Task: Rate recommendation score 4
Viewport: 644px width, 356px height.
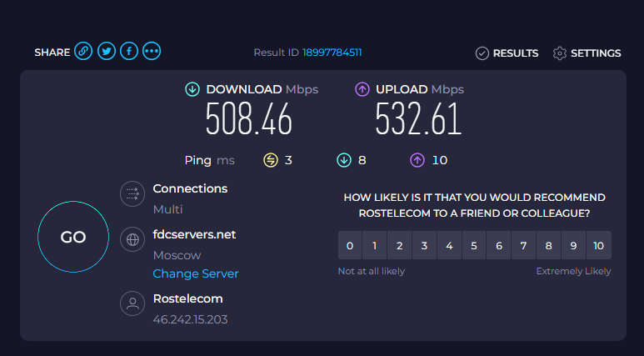Action: click(449, 245)
